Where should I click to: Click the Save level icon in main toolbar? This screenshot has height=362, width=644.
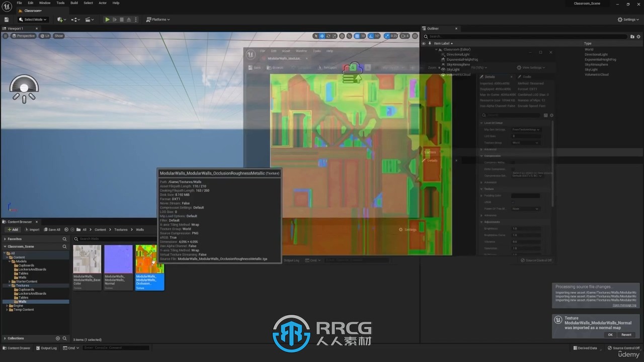tap(7, 20)
